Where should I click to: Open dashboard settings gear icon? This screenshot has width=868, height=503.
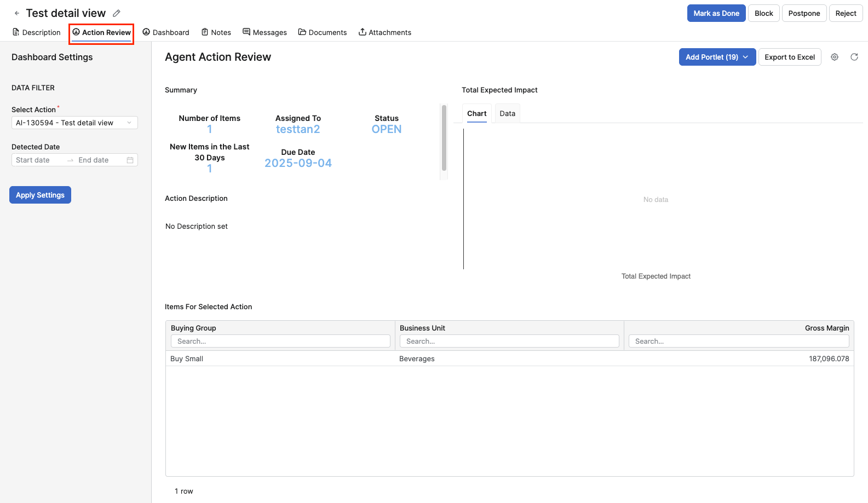[835, 57]
